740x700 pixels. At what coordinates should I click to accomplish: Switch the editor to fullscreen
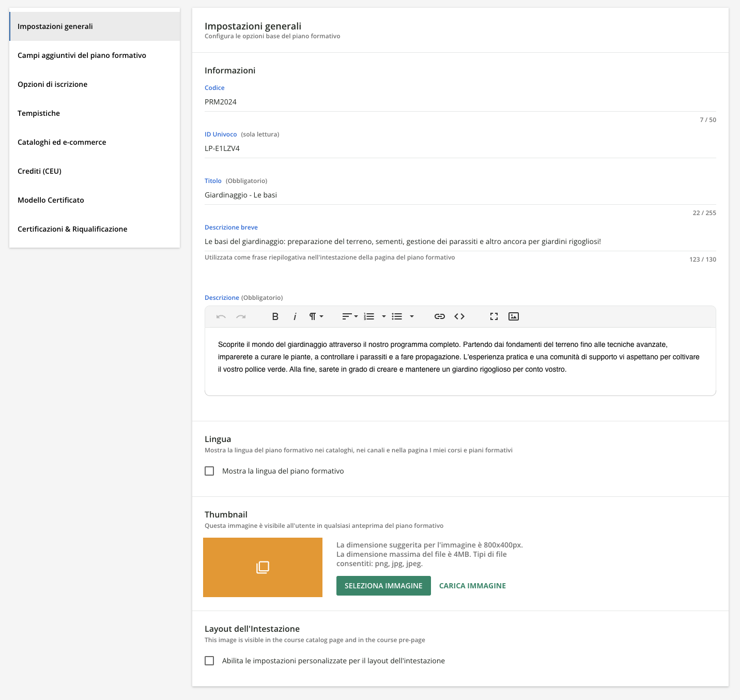pyautogui.click(x=494, y=316)
